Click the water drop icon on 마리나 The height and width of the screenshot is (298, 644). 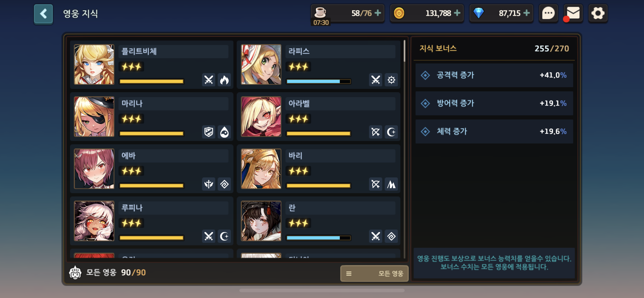click(x=224, y=132)
